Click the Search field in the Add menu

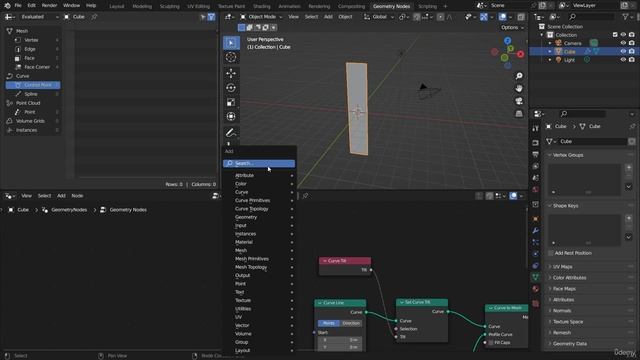(259, 163)
